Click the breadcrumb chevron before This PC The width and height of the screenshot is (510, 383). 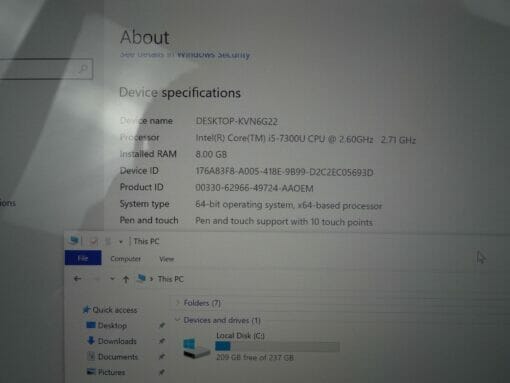(x=152, y=279)
